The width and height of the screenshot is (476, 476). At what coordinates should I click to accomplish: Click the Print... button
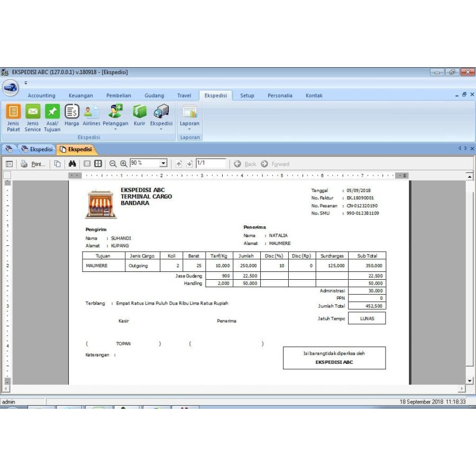point(33,164)
